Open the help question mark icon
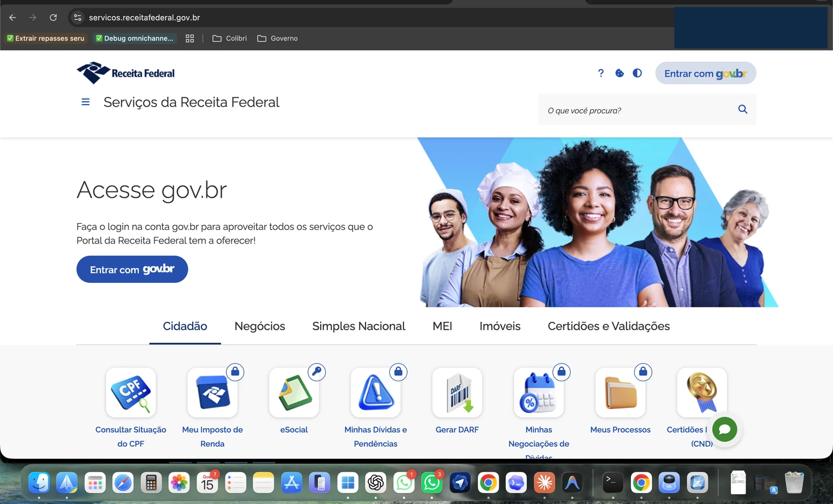Image resolution: width=833 pixels, height=504 pixels. pyautogui.click(x=601, y=73)
